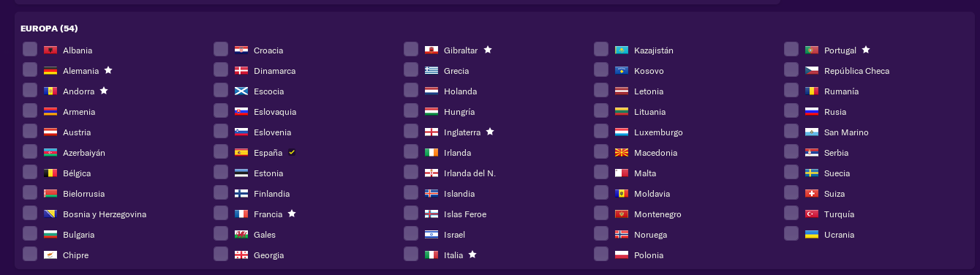The width and height of the screenshot is (980, 275).
Task: Click the star icon next to Portugal
Action: pos(866,50)
